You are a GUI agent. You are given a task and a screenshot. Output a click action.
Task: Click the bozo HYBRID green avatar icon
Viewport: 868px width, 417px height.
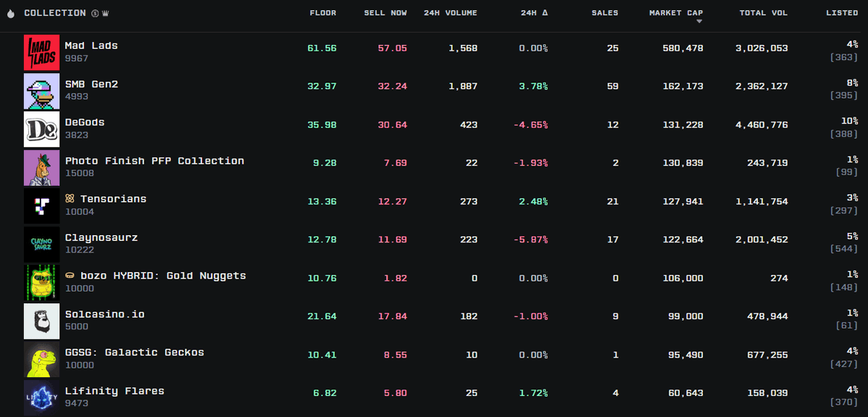(41, 282)
